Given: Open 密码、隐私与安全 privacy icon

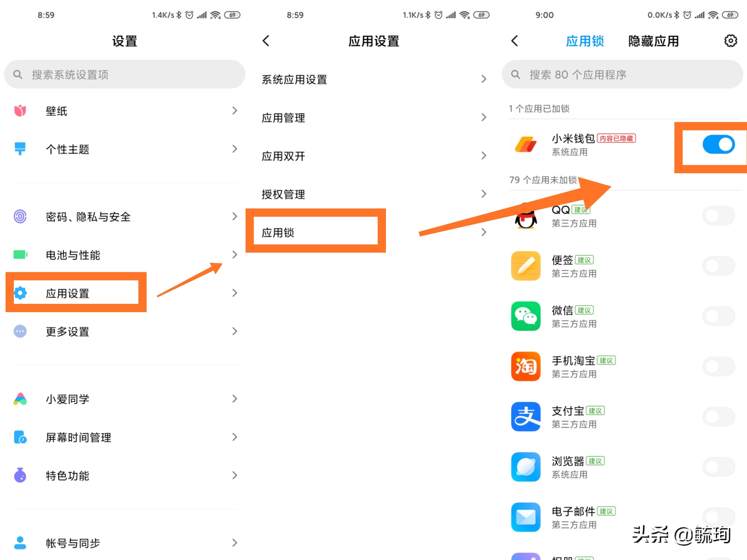Looking at the screenshot, I should click(x=20, y=217).
